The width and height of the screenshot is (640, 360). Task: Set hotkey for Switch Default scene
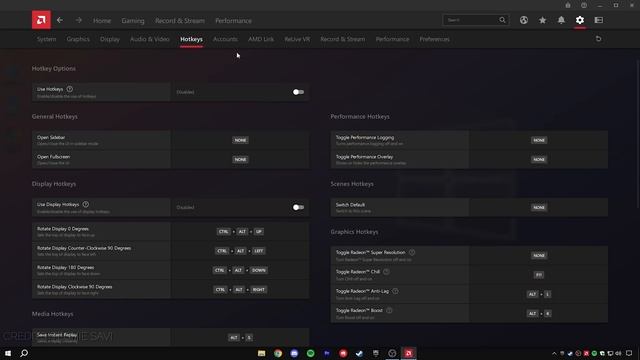[539, 207]
